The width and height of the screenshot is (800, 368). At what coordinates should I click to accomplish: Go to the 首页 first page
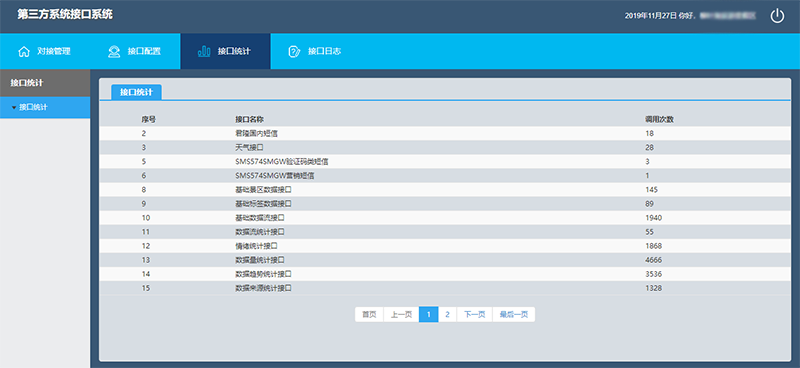pyautogui.click(x=369, y=314)
